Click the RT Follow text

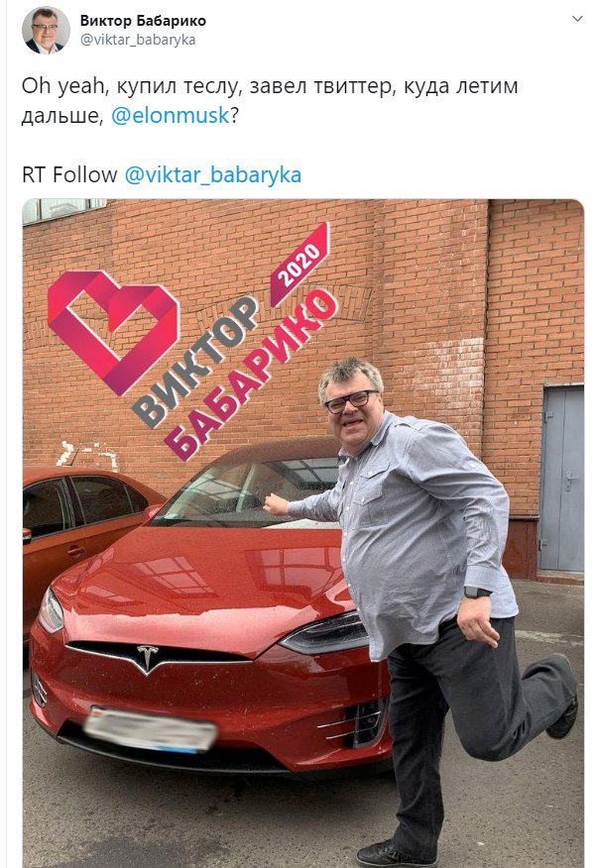pos(69,175)
